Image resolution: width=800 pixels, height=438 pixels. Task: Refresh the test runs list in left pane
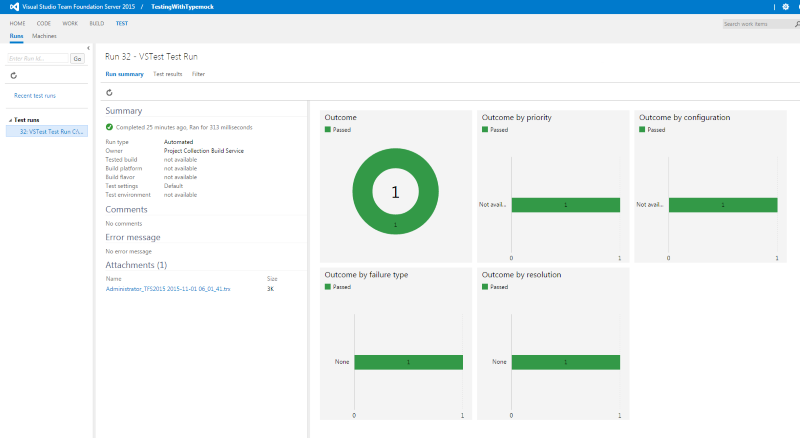(13, 75)
